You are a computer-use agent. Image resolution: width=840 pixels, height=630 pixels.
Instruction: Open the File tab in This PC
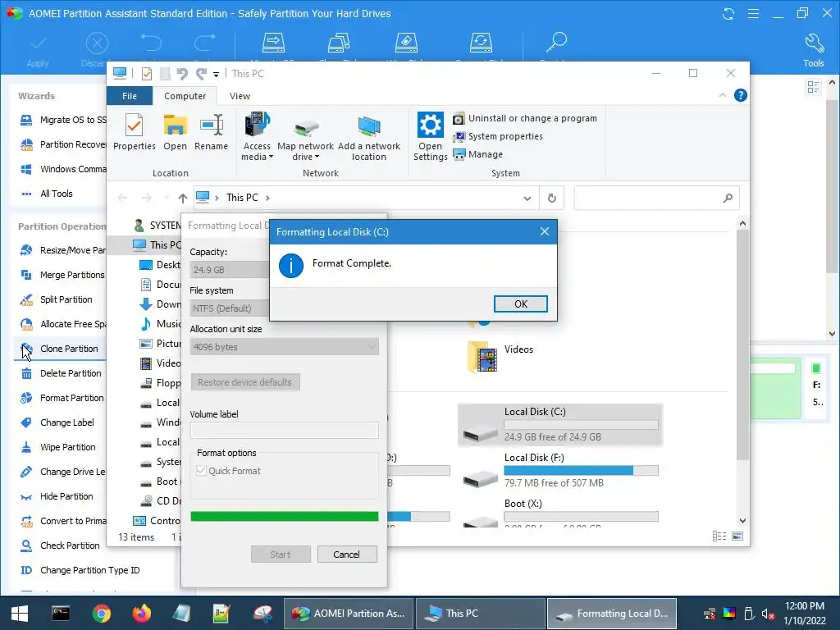point(130,96)
